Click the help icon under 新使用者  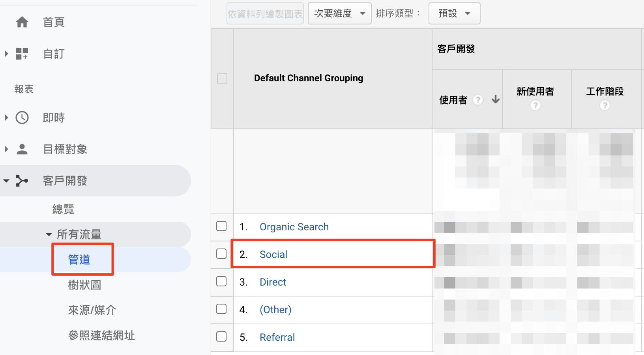tap(535, 106)
